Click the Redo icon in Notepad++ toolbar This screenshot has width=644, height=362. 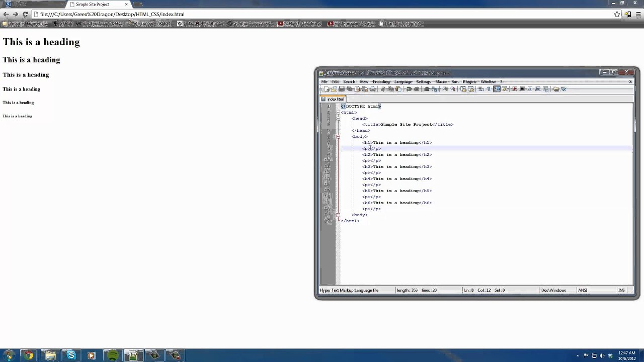[416, 89]
